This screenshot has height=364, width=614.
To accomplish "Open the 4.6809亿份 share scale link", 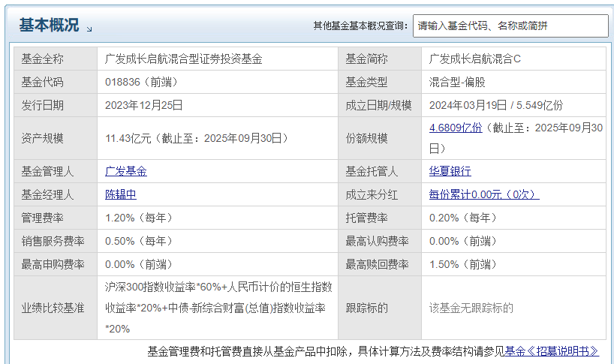I will click(456, 128).
